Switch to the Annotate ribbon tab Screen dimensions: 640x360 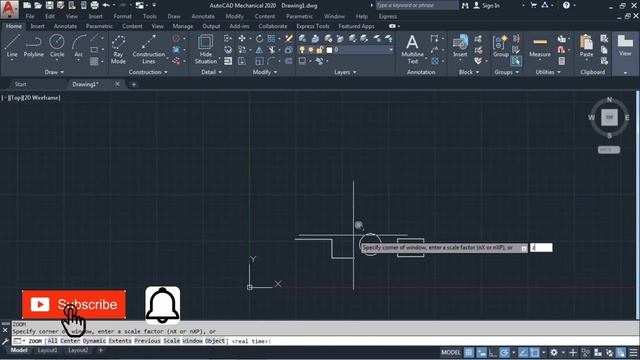pyautogui.click(x=65, y=26)
